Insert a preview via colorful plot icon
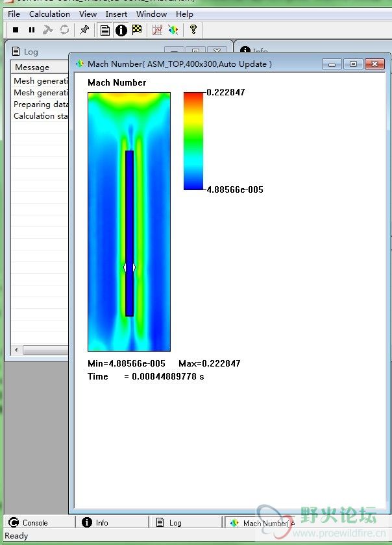 coord(173,30)
